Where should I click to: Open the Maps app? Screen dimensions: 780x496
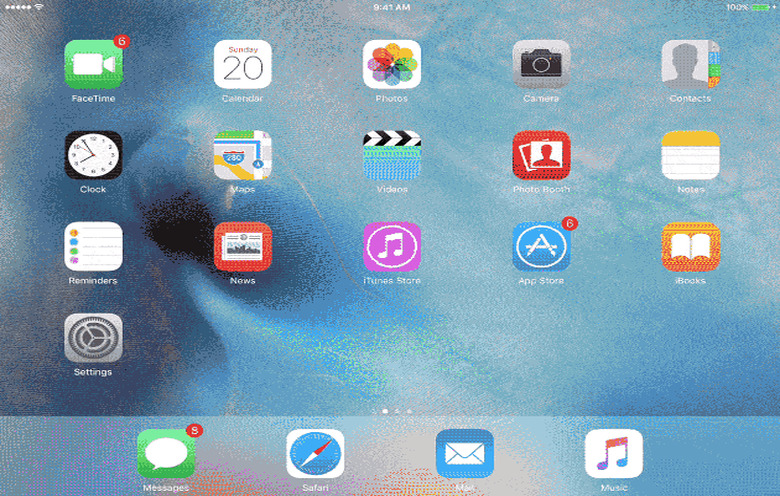tap(242, 155)
